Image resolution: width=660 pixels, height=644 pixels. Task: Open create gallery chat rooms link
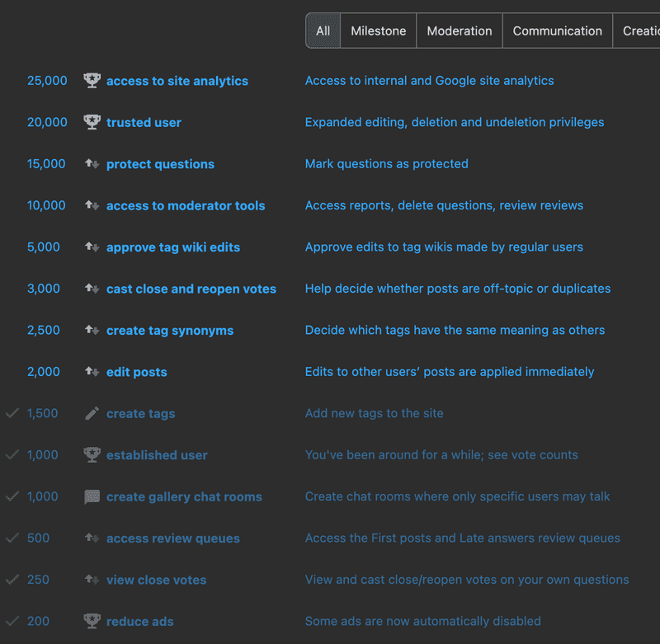tap(184, 496)
